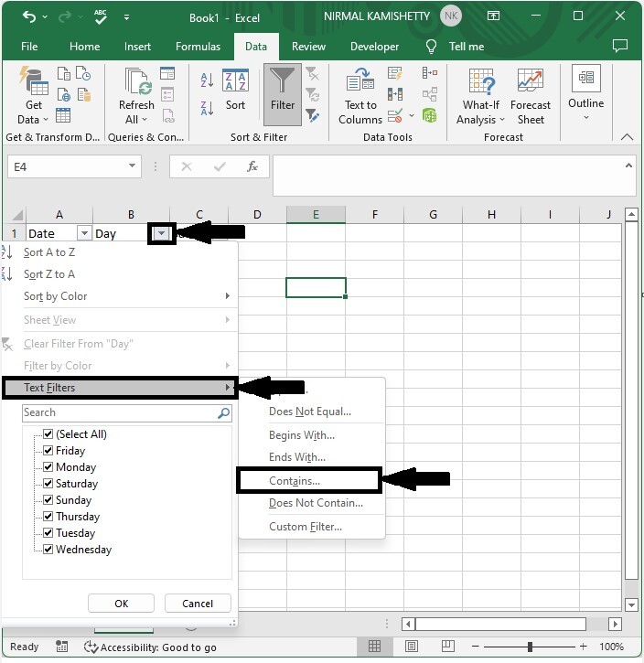Open the File tab
The image size is (644, 663).
tap(29, 46)
